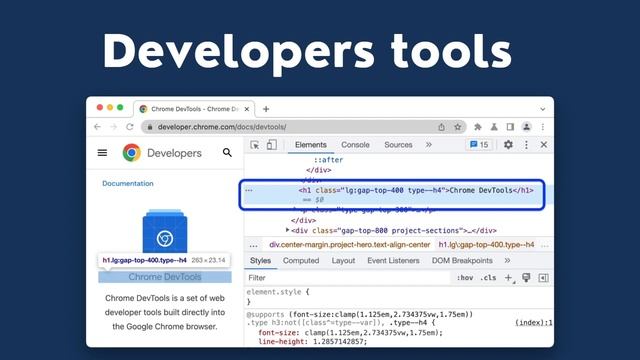This screenshot has height=360, width=640.
Task: Open the profile avatar icon
Action: [x=527, y=127]
